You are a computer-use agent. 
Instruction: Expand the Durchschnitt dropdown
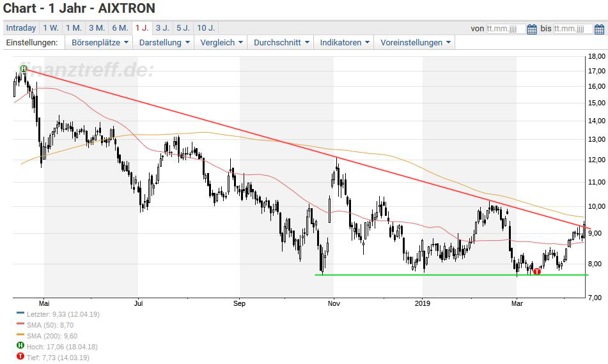click(x=281, y=43)
